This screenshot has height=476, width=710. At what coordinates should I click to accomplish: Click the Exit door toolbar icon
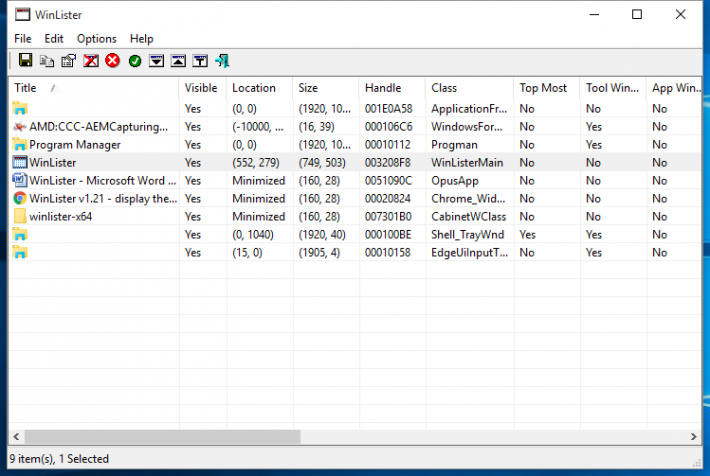(x=222, y=60)
